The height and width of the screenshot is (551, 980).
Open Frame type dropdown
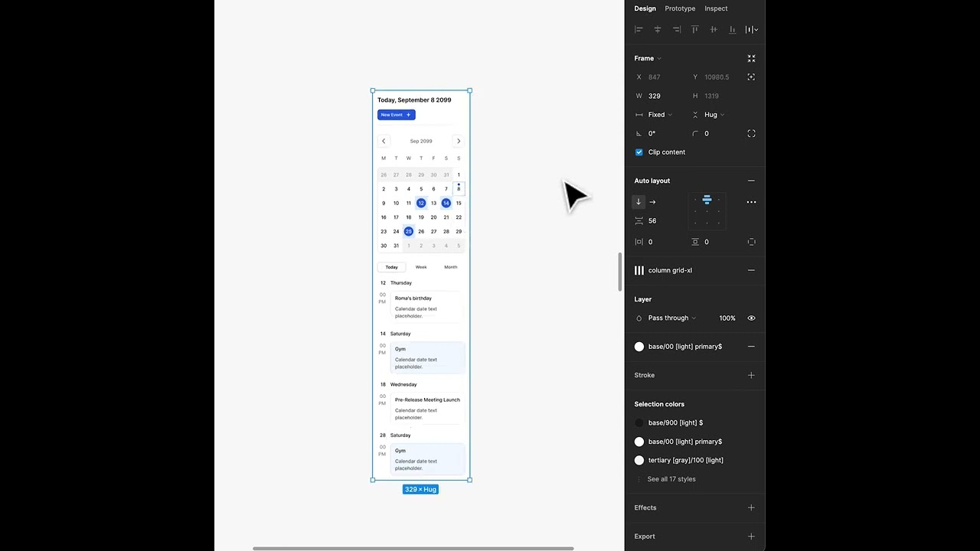pyautogui.click(x=648, y=58)
